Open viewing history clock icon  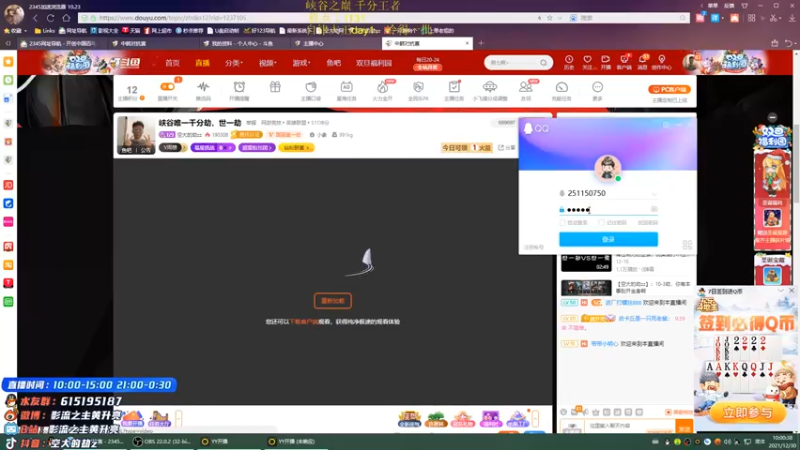[x=569, y=62]
